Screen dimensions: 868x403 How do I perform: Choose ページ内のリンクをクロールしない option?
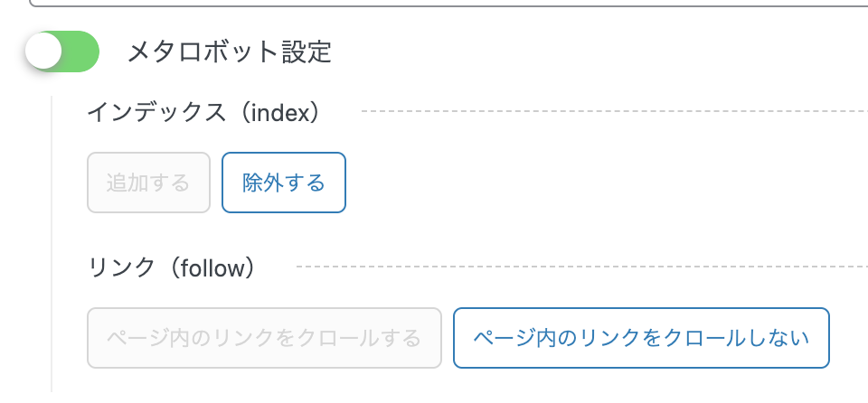pyautogui.click(x=641, y=338)
